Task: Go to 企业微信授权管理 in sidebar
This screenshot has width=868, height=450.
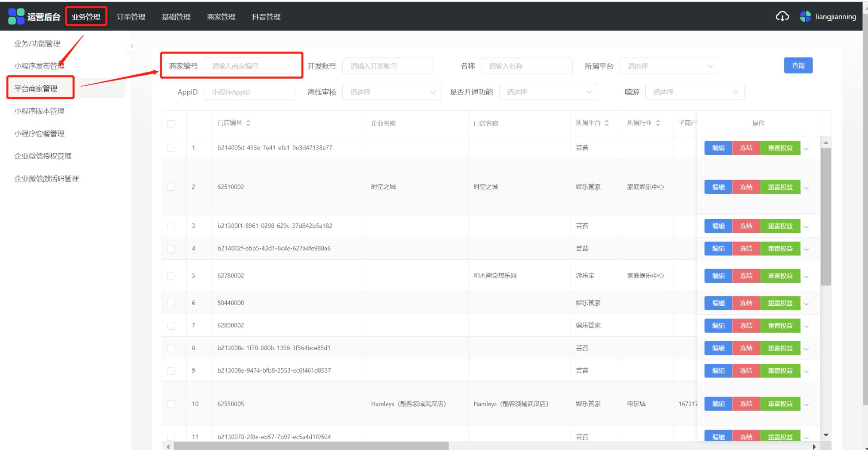Action: click(x=43, y=156)
